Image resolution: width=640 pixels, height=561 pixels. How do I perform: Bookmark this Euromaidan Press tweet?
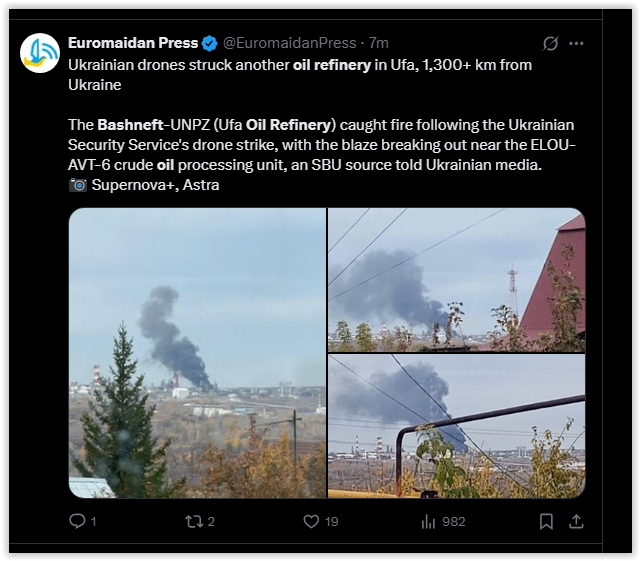tap(546, 521)
